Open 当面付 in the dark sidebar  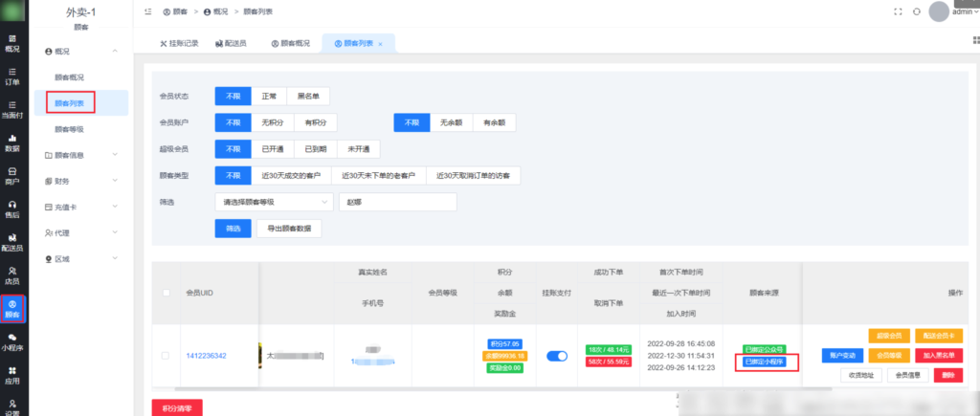11,109
